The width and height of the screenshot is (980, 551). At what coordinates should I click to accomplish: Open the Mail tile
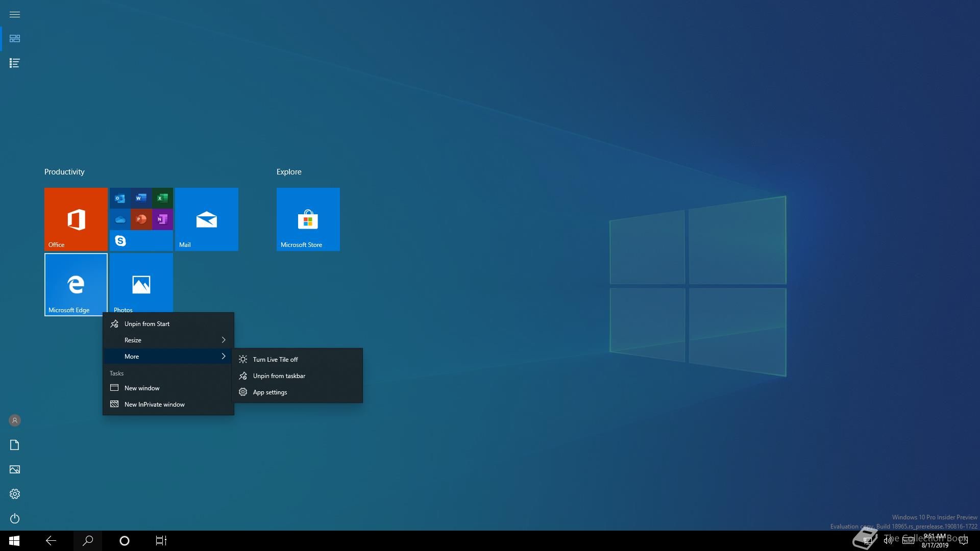(x=207, y=219)
